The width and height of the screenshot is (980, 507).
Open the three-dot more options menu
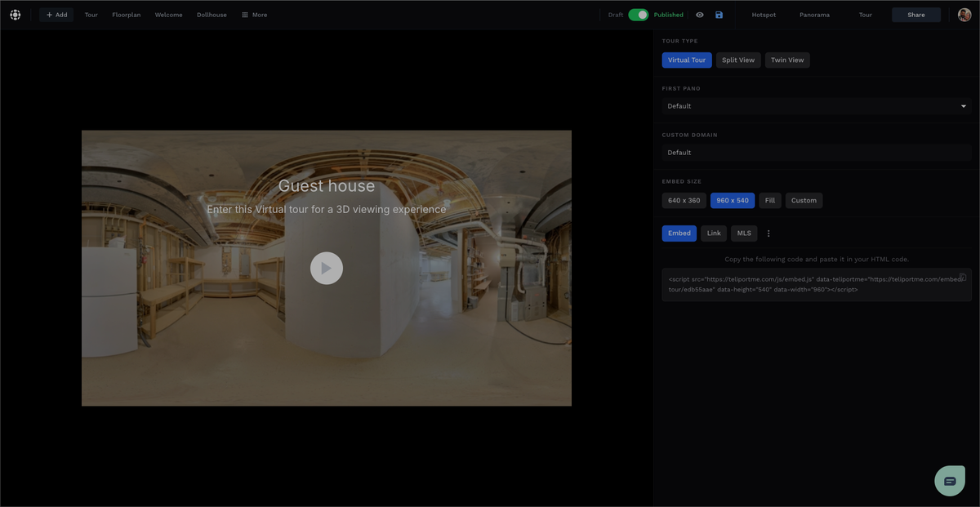pos(768,233)
